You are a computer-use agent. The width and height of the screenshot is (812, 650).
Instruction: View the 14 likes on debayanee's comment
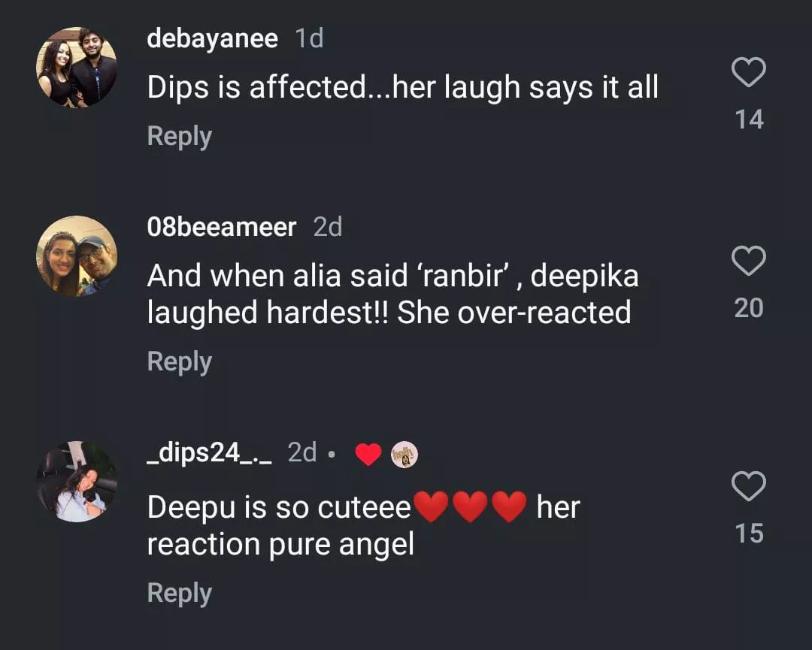[x=749, y=119]
